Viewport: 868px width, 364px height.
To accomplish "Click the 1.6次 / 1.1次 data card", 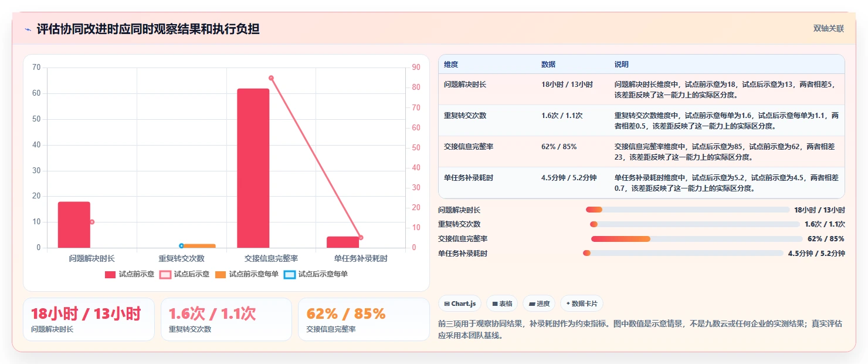I will [226, 319].
